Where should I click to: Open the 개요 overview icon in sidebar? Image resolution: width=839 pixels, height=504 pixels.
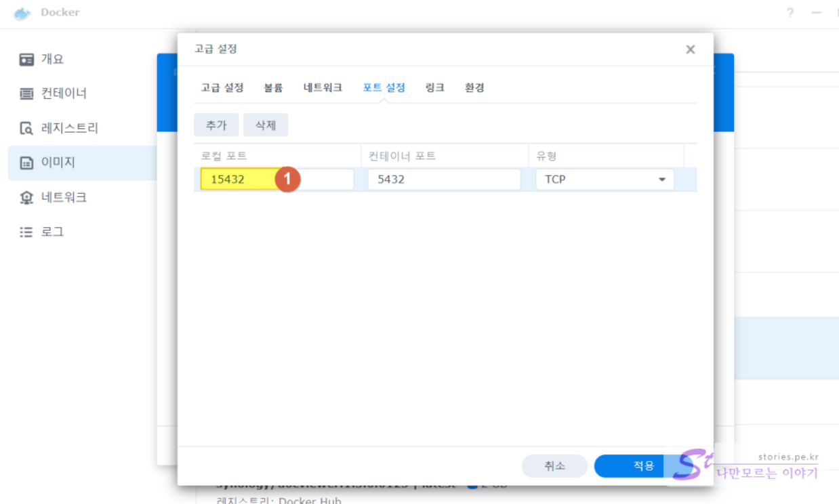point(26,60)
